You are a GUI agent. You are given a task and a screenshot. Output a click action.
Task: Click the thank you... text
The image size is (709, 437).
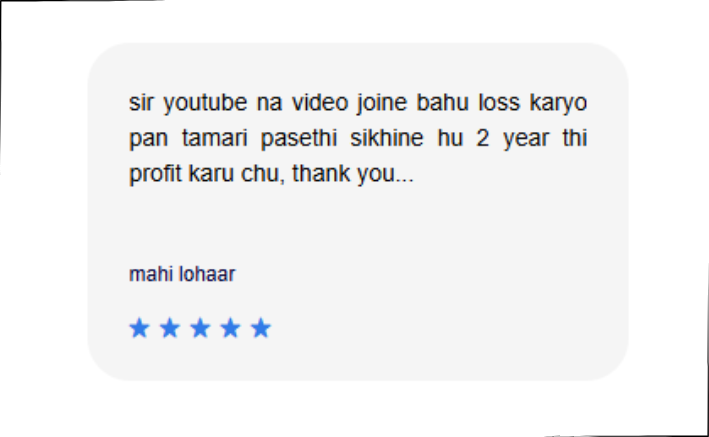353,174
